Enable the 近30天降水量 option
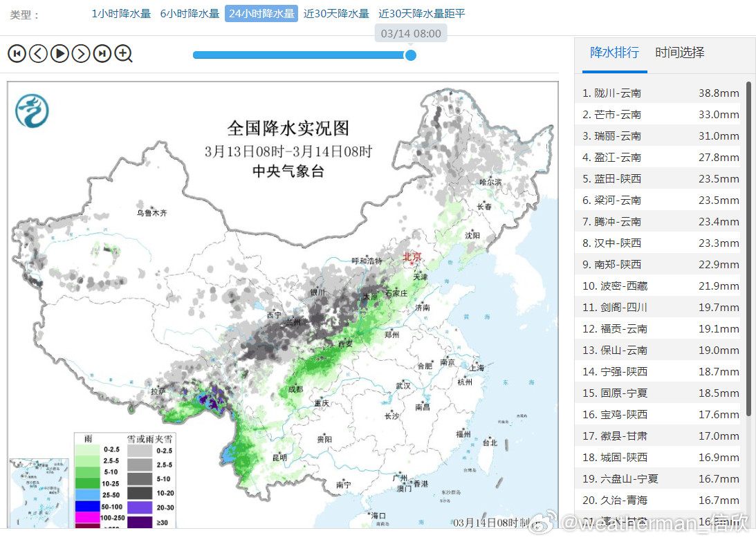The image size is (756, 542). pos(336,12)
